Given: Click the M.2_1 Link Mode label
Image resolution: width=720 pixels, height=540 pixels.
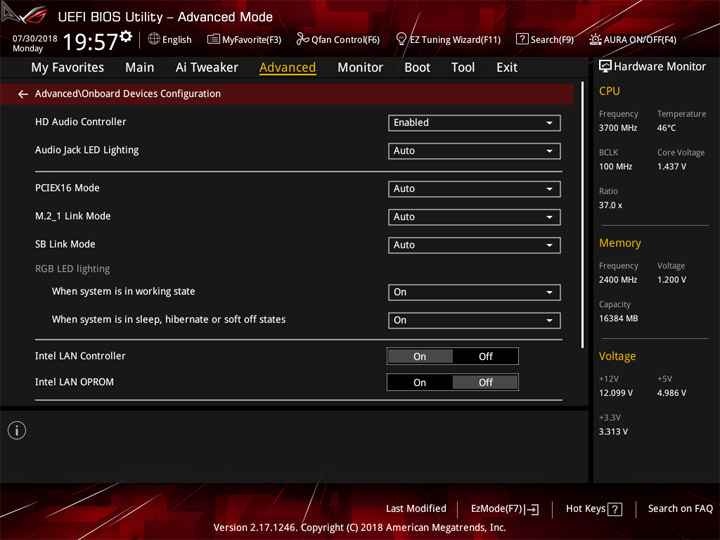Looking at the screenshot, I should pos(73,216).
